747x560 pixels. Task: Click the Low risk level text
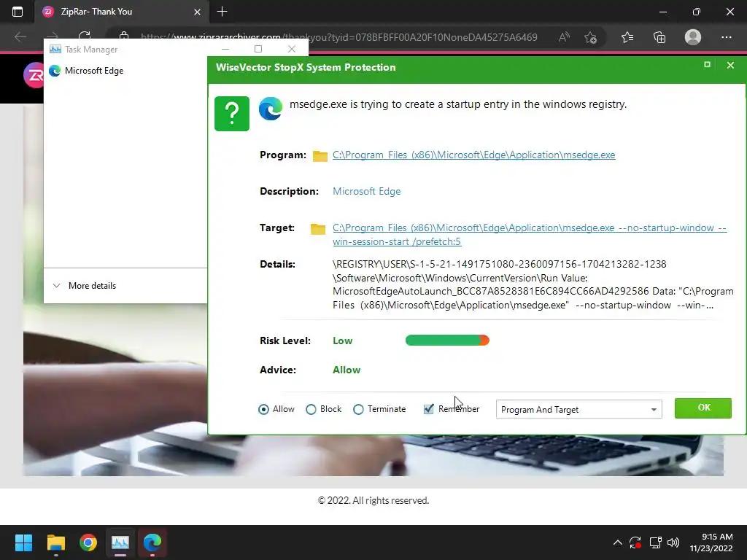tap(343, 341)
